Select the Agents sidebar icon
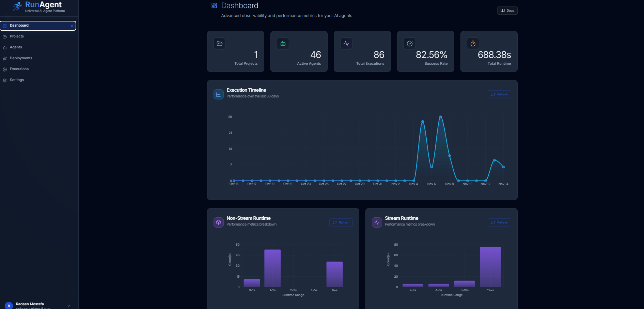Screen dimensions: 644x309 4,47
